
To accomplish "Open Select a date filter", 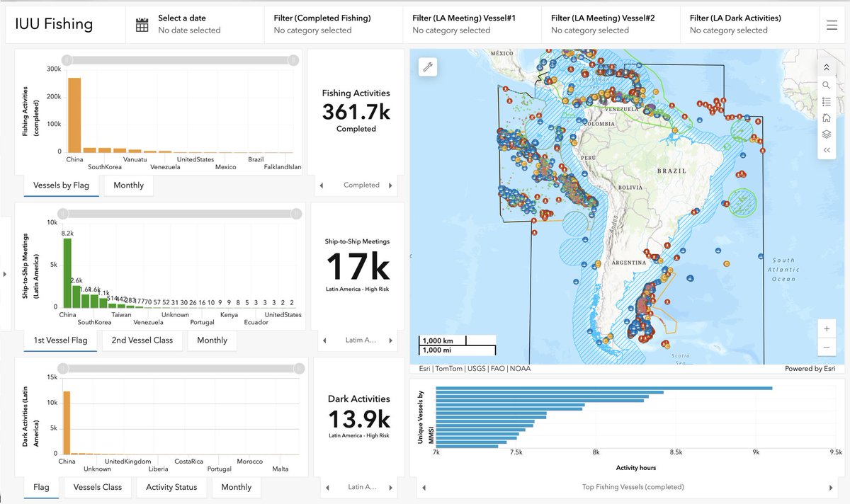I will 195,24.
